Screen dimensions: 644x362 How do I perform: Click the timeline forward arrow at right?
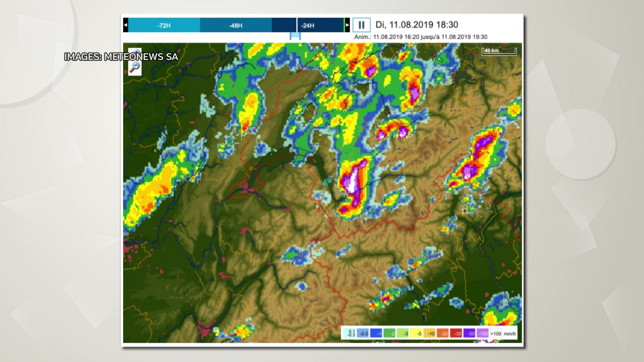(x=347, y=25)
